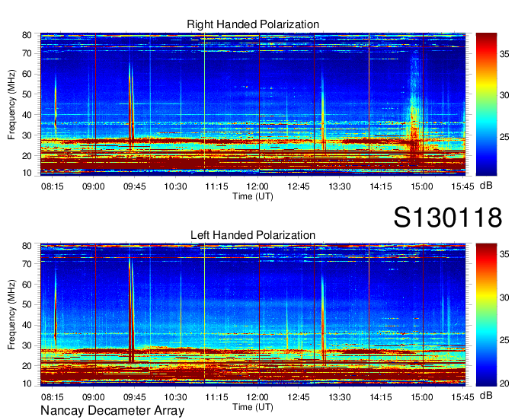Click the 12:00 time tick under Right Handed plot
The image size is (518, 420).
[257, 186]
